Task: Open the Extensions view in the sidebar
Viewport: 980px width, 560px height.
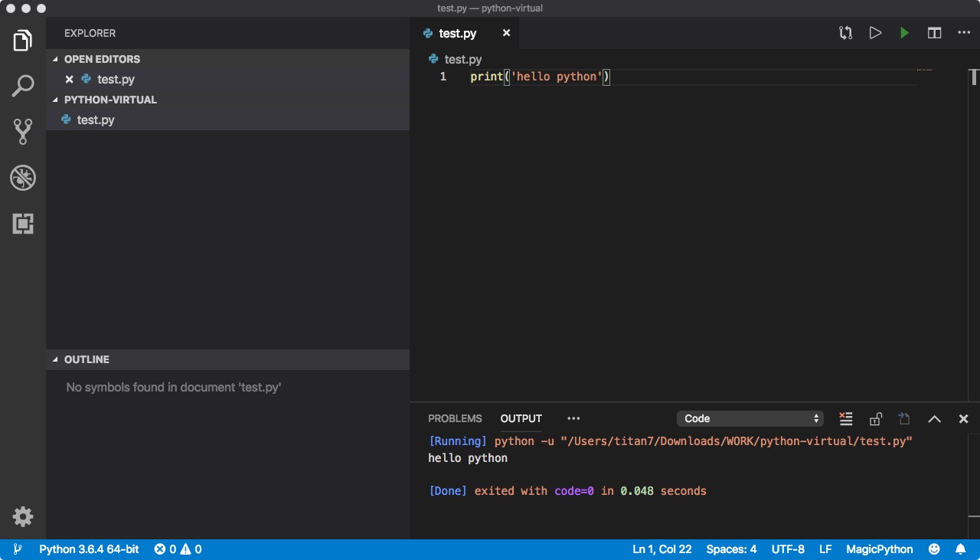Action: (22, 224)
